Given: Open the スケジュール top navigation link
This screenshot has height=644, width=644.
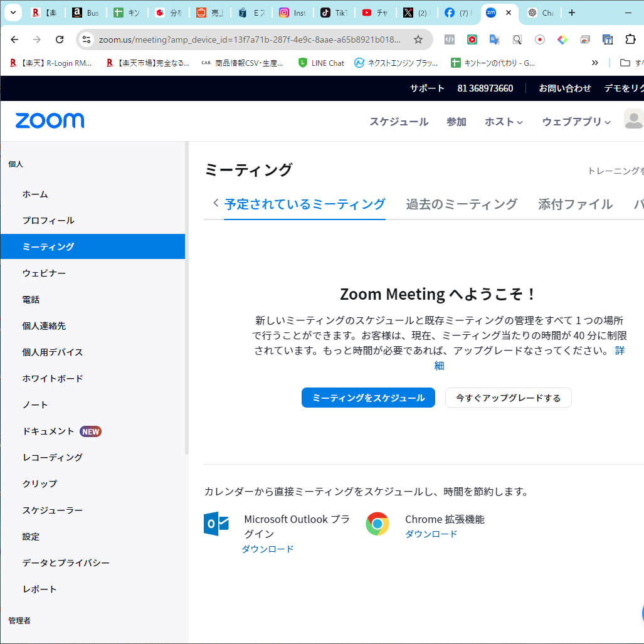Looking at the screenshot, I should click(399, 122).
